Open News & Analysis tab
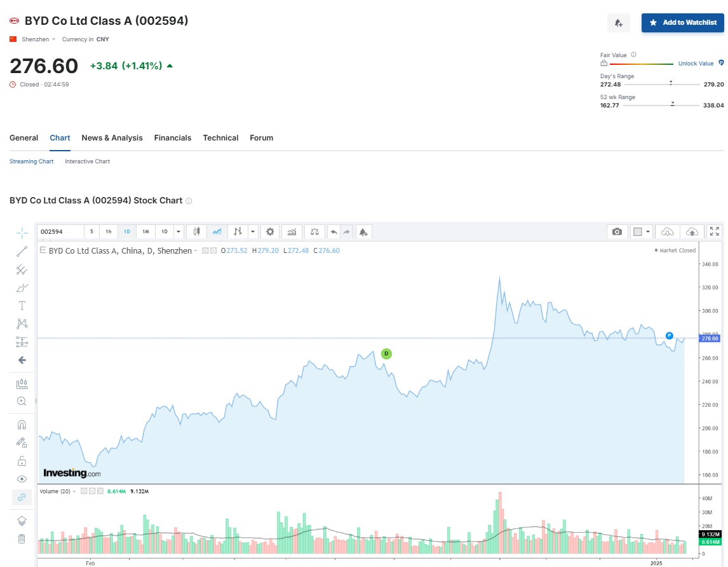 [112, 137]
